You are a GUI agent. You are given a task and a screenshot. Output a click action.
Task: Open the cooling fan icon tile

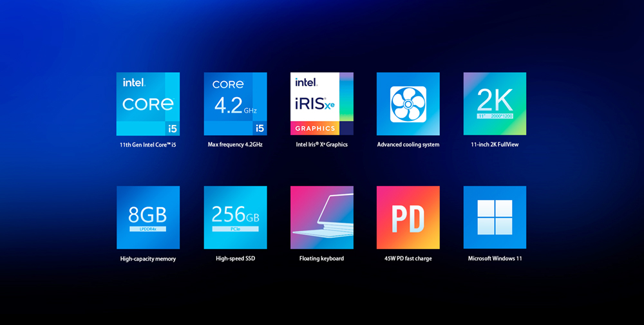point(408,104)
